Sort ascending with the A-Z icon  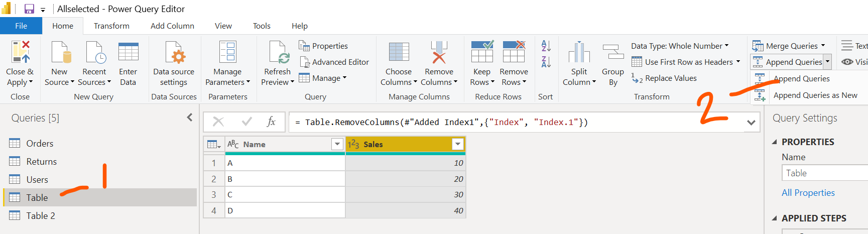coord(546,46)
